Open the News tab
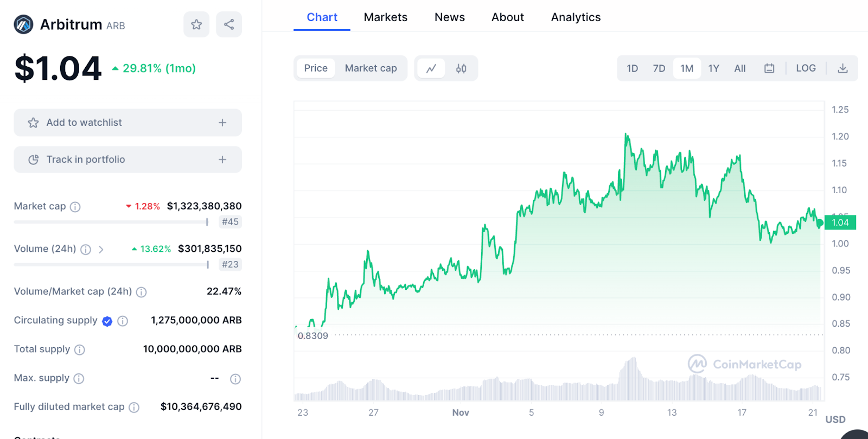Screen dimensions: 868x439 [x=450, y=17]
